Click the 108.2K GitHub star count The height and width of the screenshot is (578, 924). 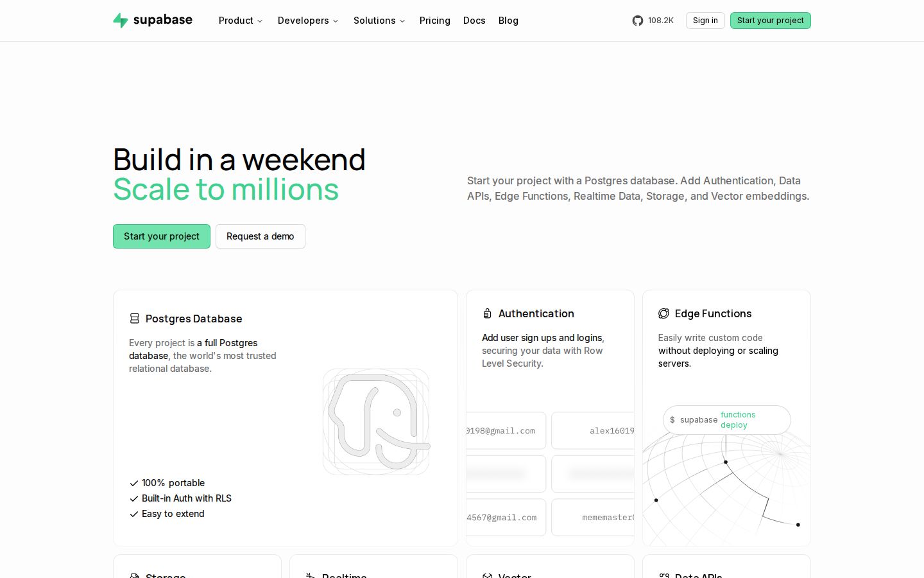pos(661,21)
